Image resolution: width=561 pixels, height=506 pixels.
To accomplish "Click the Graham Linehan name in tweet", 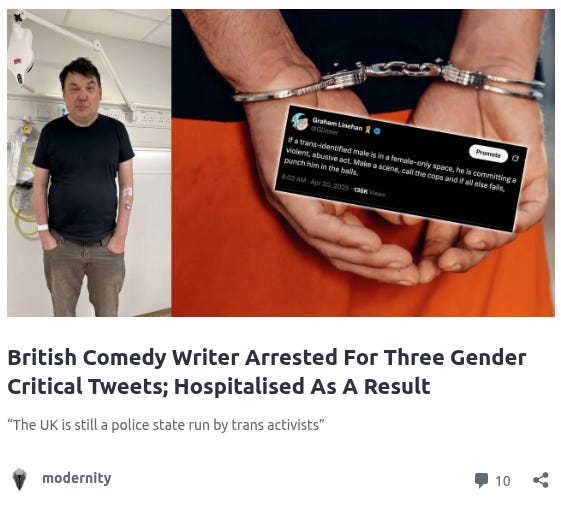I will (337, 125).
